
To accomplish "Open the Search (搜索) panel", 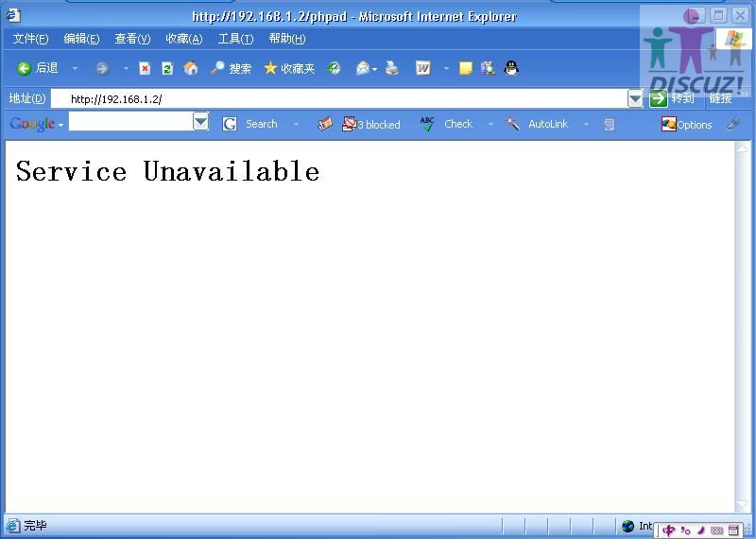I will click(231, 68).
